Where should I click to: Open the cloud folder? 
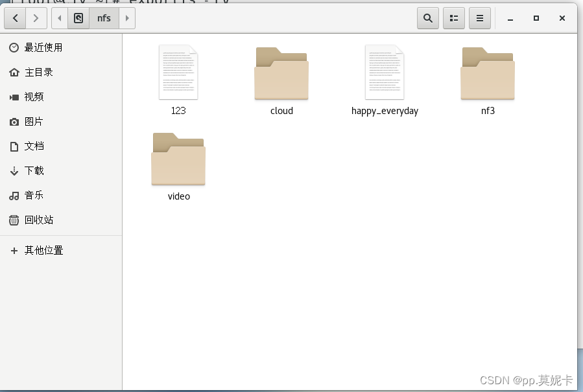coord(281,73)
